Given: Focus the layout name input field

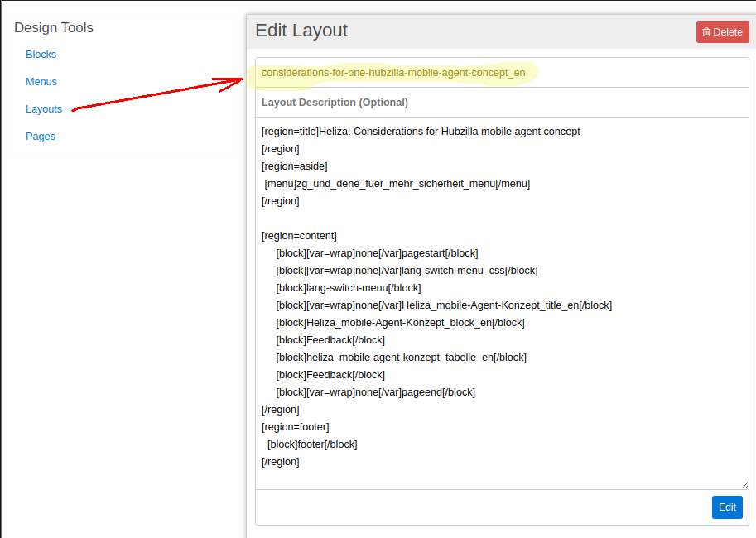Looking at the screenshot, I should [502, 73].
